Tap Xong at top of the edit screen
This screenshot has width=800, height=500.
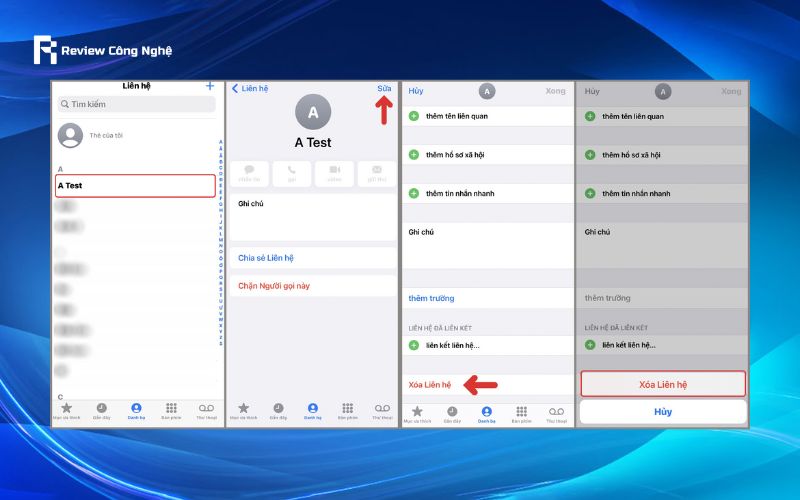point(555,91)
